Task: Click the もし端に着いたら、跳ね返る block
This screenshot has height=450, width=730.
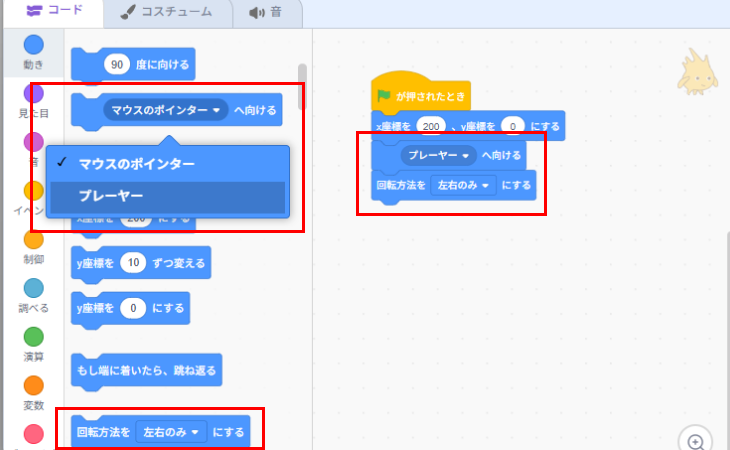Action: coord(147,371)
